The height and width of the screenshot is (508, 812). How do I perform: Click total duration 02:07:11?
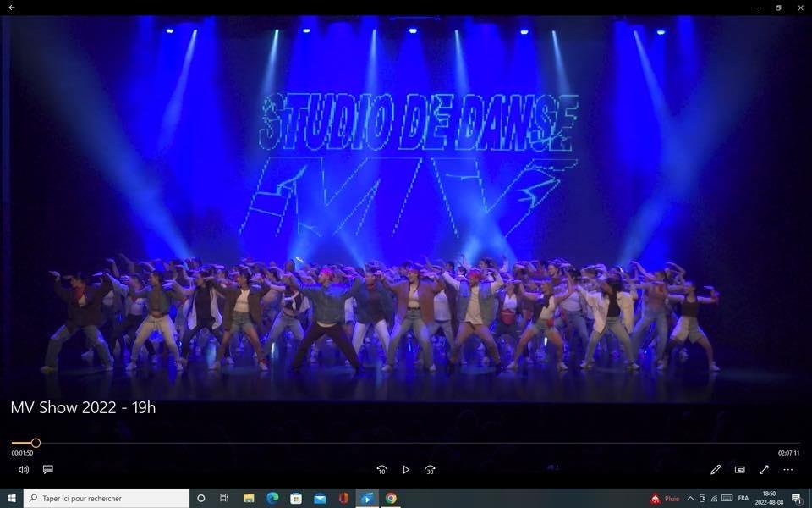(x=788, y=453)
